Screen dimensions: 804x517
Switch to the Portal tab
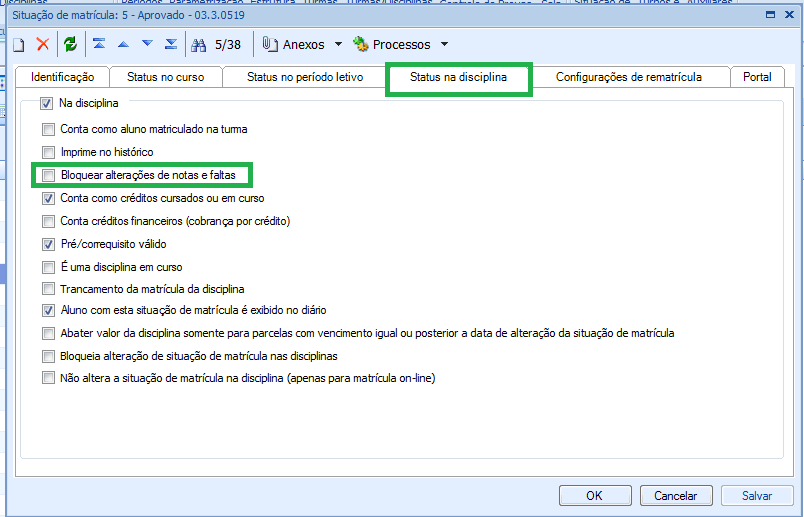pyautogui.click(x=757, y=77)
